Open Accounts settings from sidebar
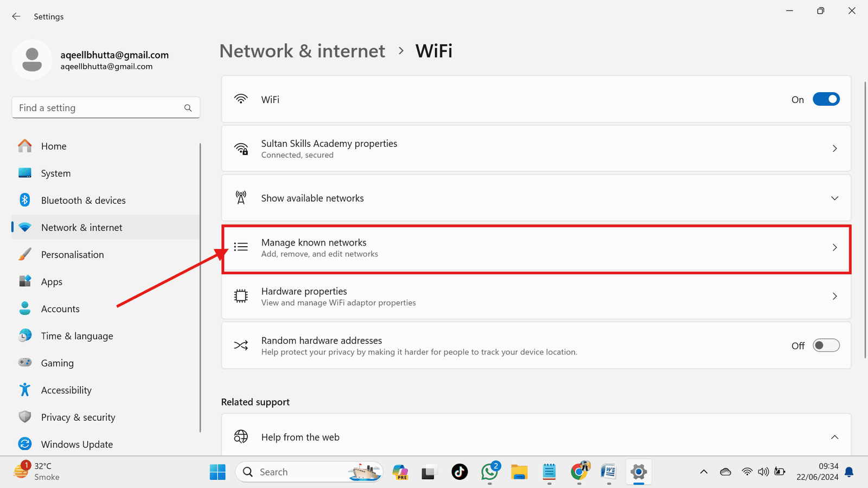Viewport: 868px width, 488px height. point(60,309)
